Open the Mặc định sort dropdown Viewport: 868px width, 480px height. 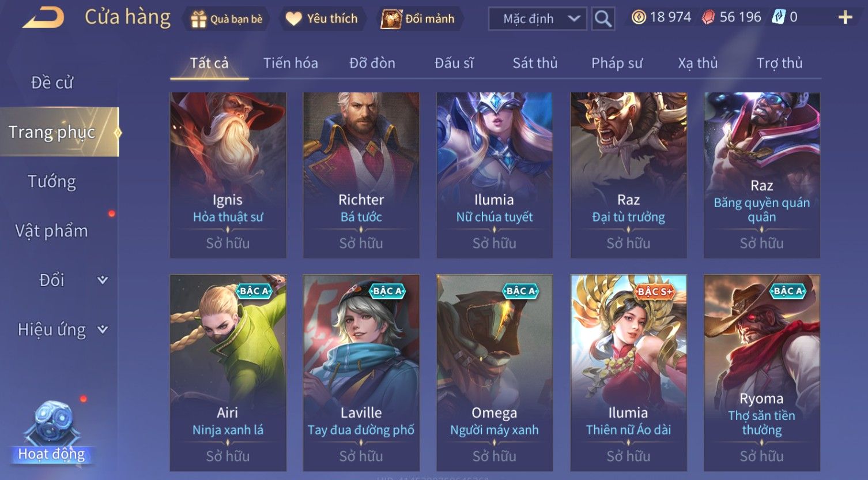[537, 19]
